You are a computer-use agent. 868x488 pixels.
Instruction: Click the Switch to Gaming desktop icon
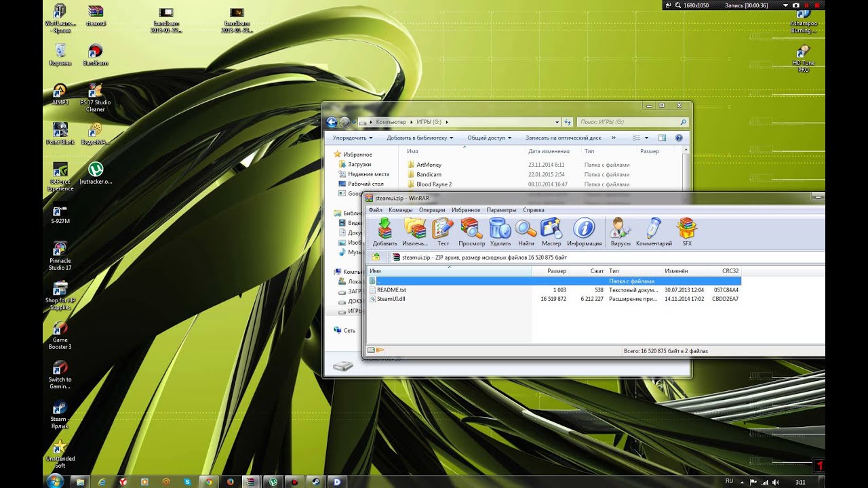click(x=60, y=375)
